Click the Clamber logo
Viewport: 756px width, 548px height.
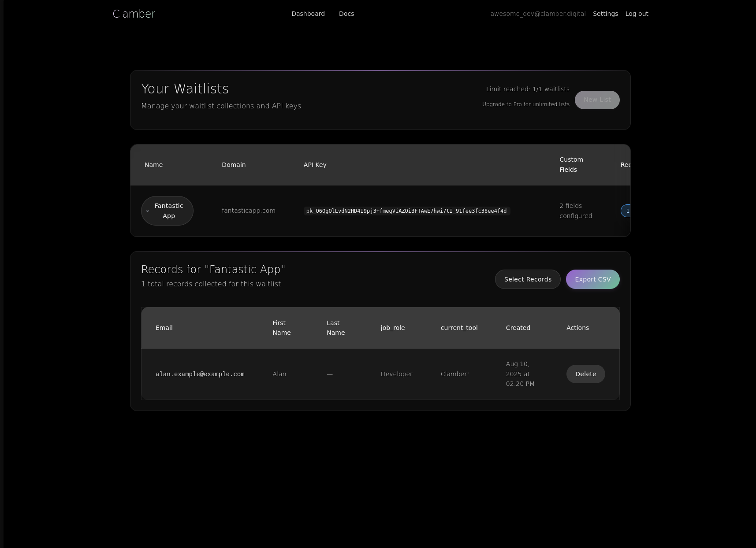point(134,14)
